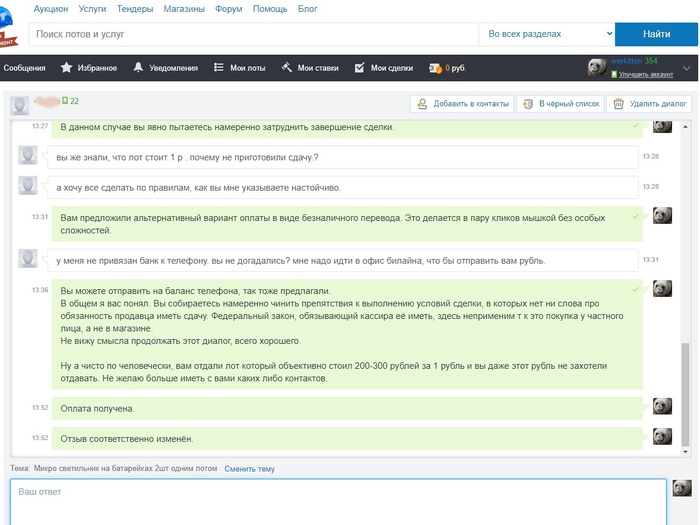Click the contact's avatar in the dialog header
This screenshot has height=525, width=700.
click(x=19, y=104)
